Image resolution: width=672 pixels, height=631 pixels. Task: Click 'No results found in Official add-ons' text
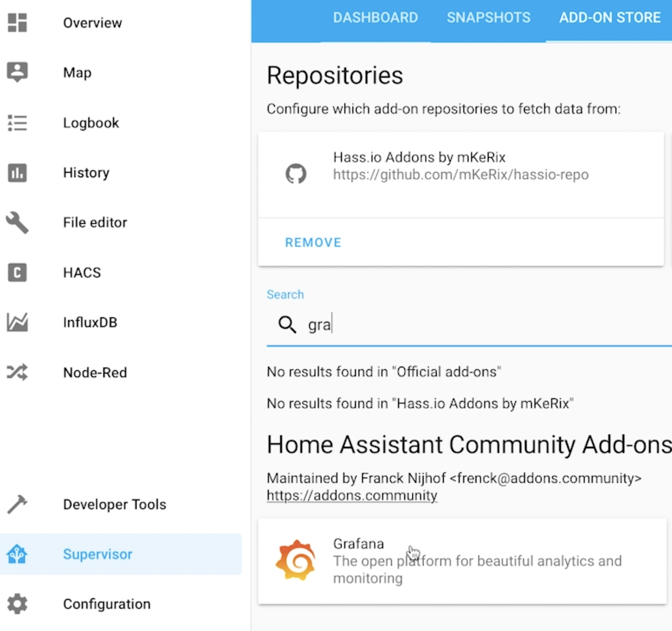pos(384,372)
